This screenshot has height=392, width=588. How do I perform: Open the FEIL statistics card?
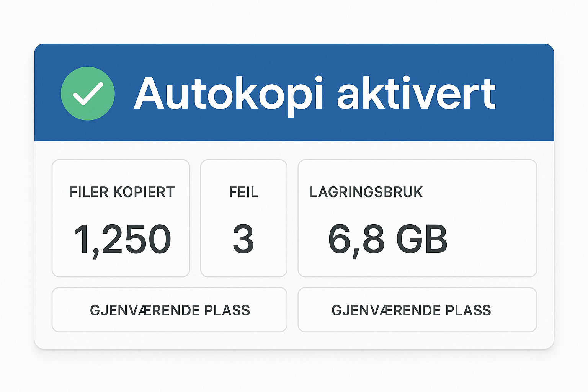pos(244,264)
